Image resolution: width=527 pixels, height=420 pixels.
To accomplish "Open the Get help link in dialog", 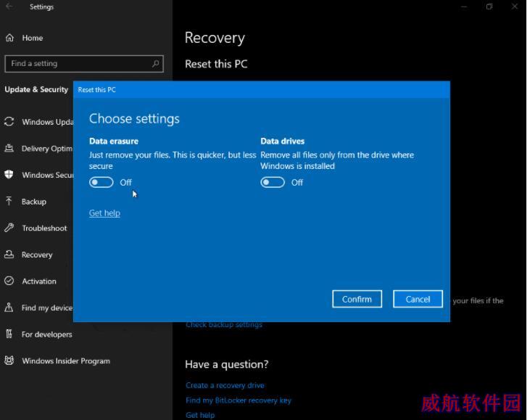I will click(x=104, y=213).
